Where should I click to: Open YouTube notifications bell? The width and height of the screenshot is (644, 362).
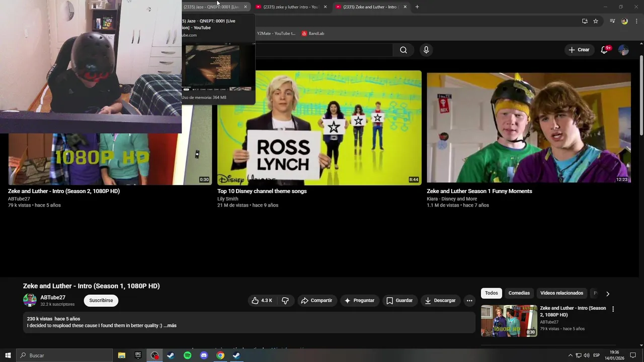605,50
